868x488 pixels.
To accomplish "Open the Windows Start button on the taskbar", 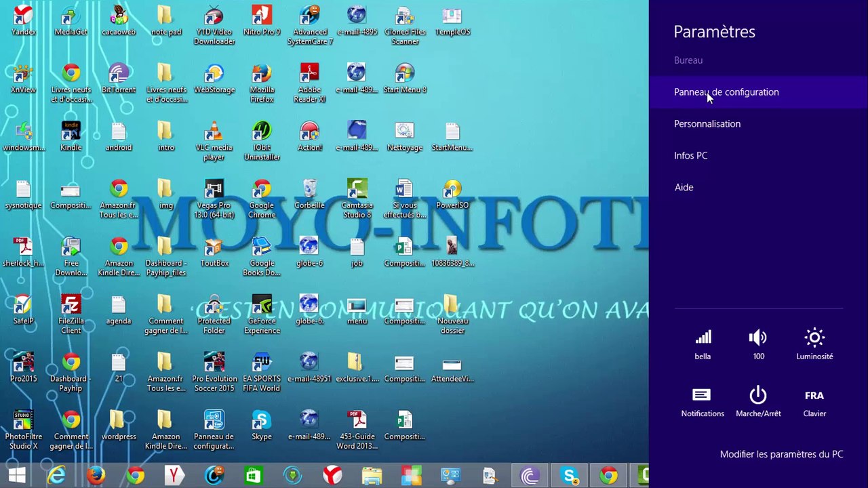I will point(17,475).
